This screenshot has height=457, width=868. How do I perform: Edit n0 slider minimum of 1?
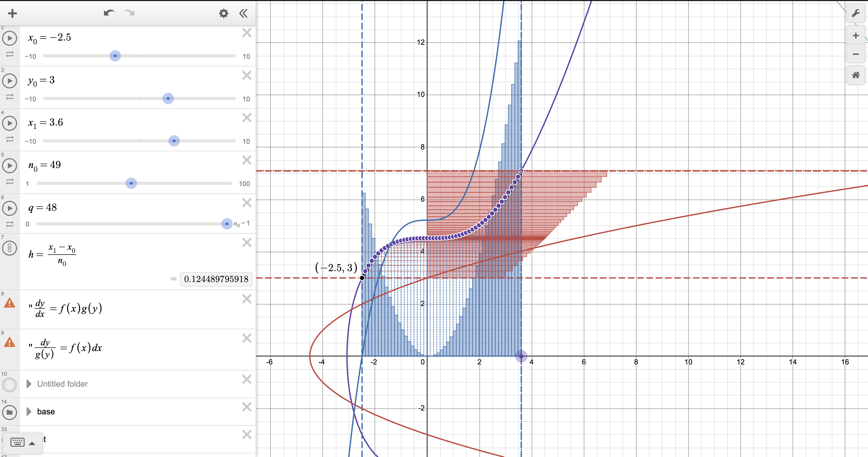click(x=27, y=184)
